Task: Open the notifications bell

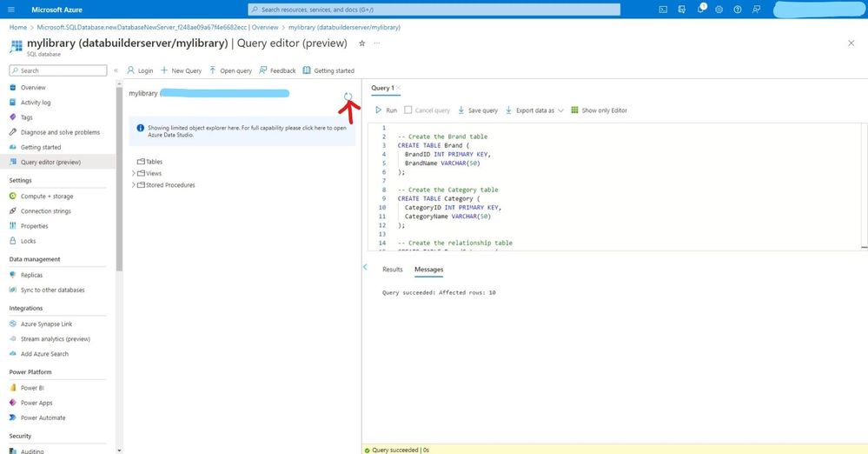Action: tap(701, 9)
